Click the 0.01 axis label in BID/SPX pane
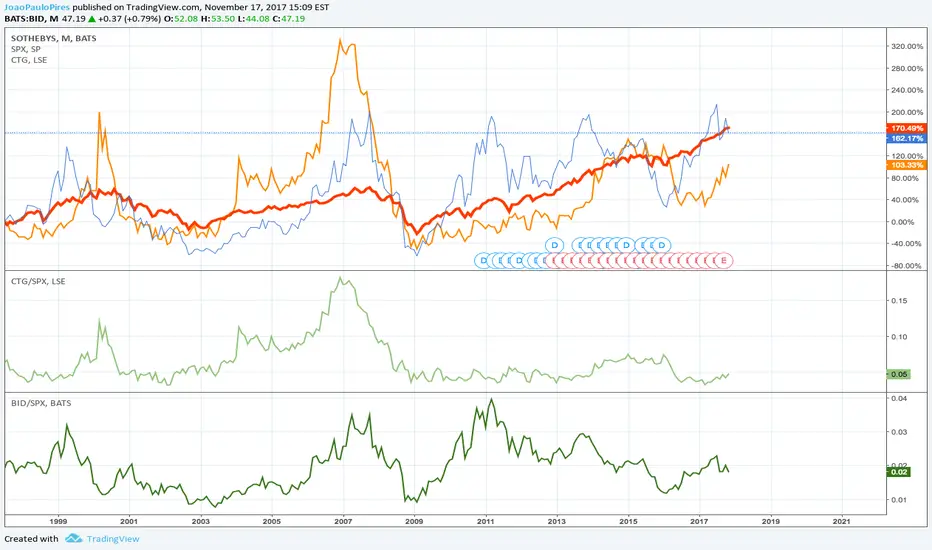 click(x=899, y=500)
